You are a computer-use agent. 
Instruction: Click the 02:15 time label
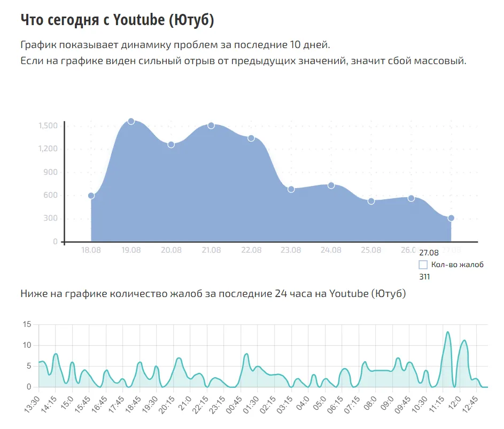[x=268, y=404]
